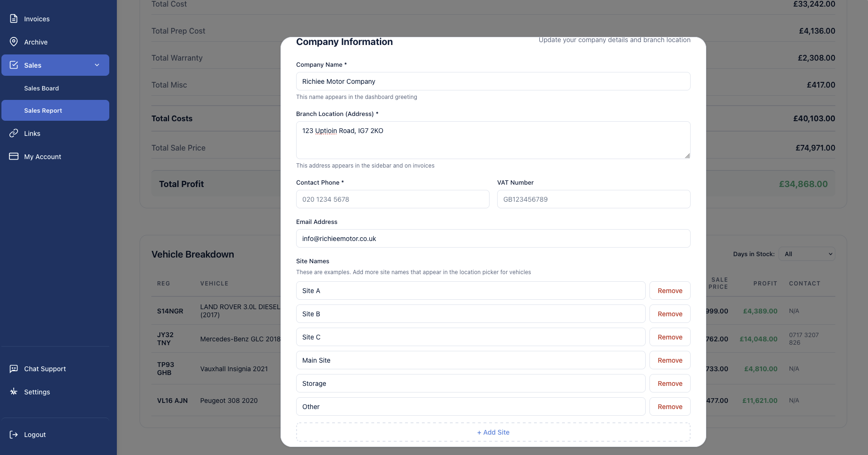Remove the Site B entry

click(x=669, y=313)
